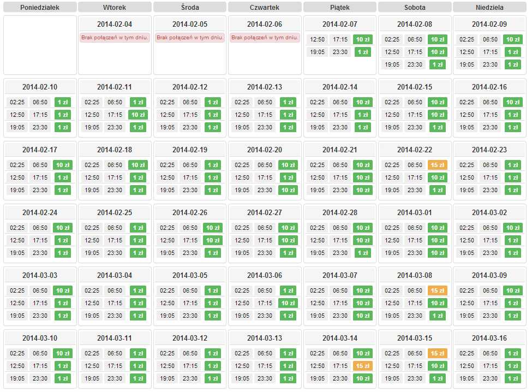Select the 10 zł fare on 2014-03-10
Viewport: 532px width, 392px height.
coord(63,353)
